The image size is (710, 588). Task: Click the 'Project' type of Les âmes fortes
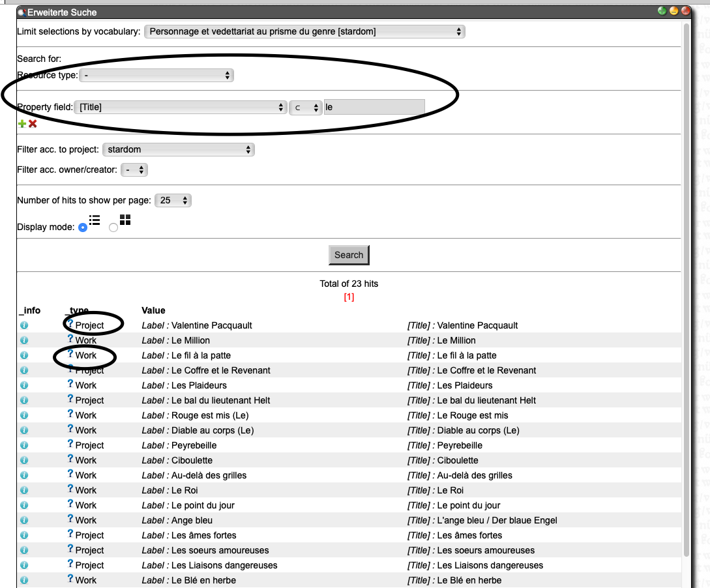tap(90, 535)
